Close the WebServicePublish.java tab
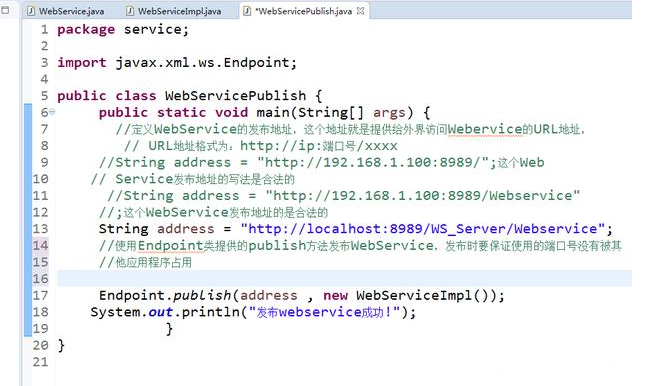Screen dimensions: 657x386 pos(360,11)
